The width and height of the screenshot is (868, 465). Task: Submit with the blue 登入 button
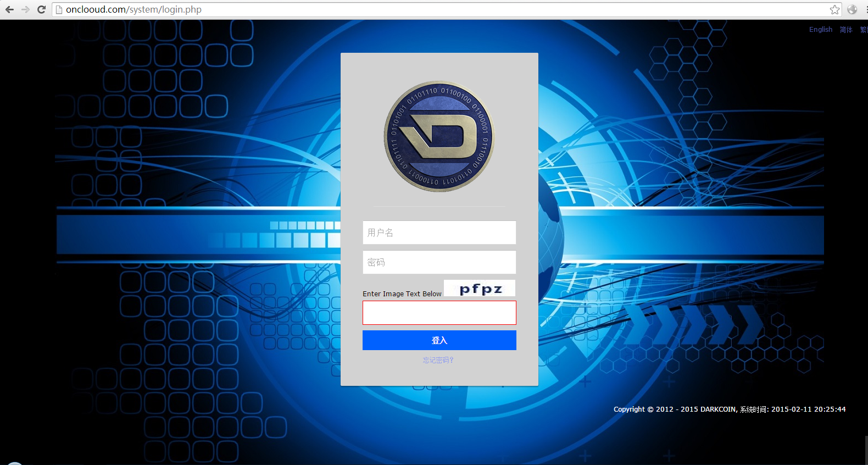(439, 340)
